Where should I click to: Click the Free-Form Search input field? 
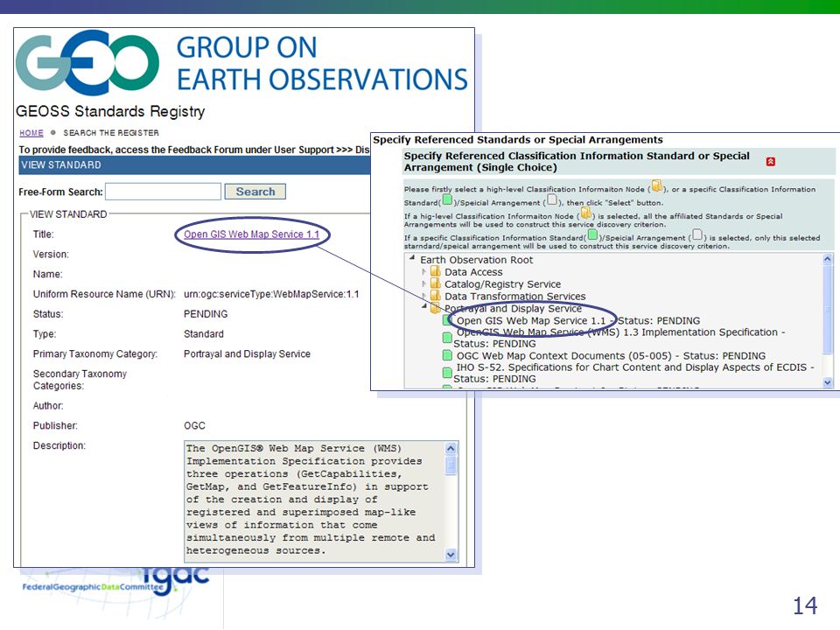tap(163, 192)
